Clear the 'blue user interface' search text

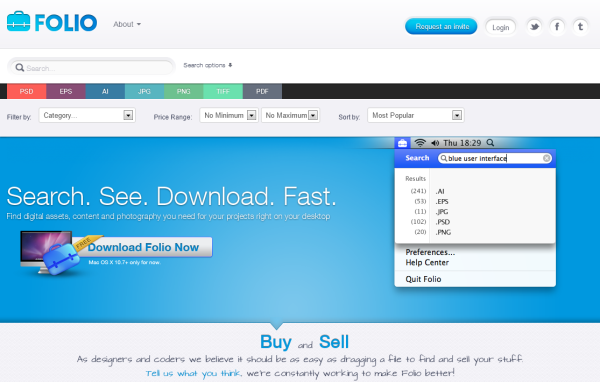tap(546, 158)
